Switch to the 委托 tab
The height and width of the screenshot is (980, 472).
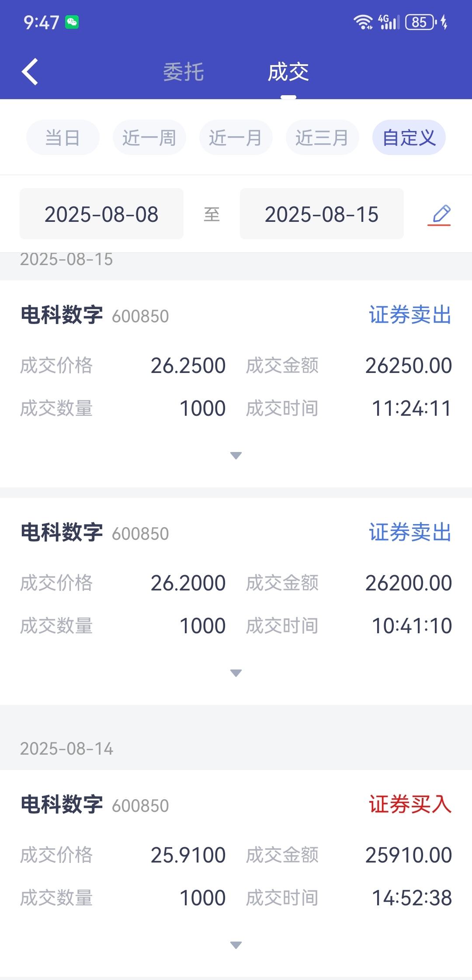click(184, 72)
